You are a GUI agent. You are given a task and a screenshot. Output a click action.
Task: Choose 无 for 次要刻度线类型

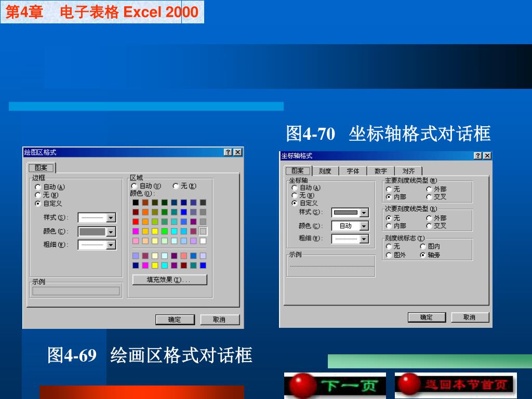tap(389, 218)
